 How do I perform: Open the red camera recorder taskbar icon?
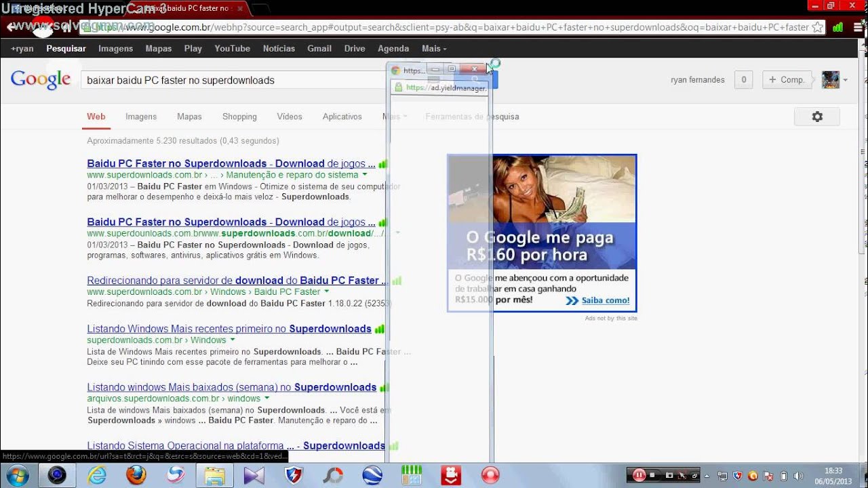(451, 476)
